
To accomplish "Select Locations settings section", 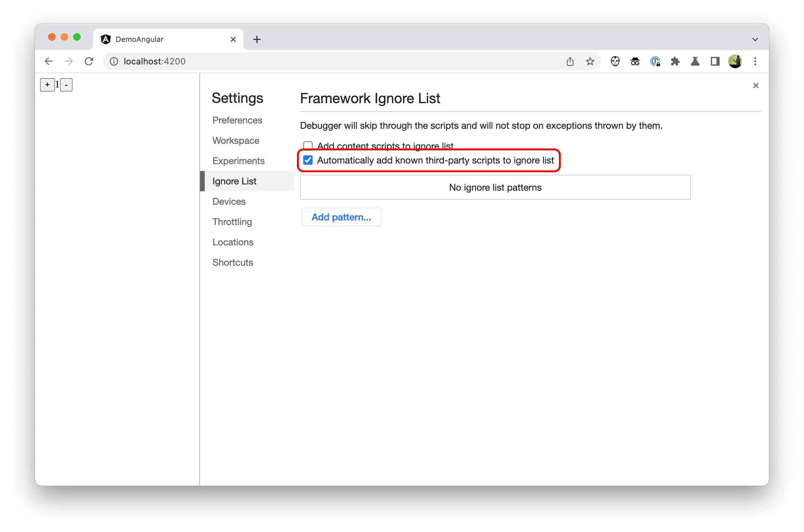I will click(x=233, y=242).
